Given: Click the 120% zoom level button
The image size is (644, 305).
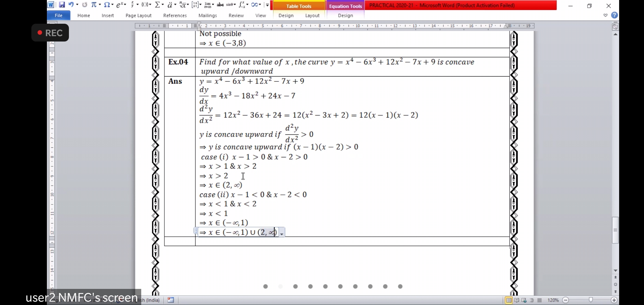Looking at the screenshot, I should click(553, 300).
